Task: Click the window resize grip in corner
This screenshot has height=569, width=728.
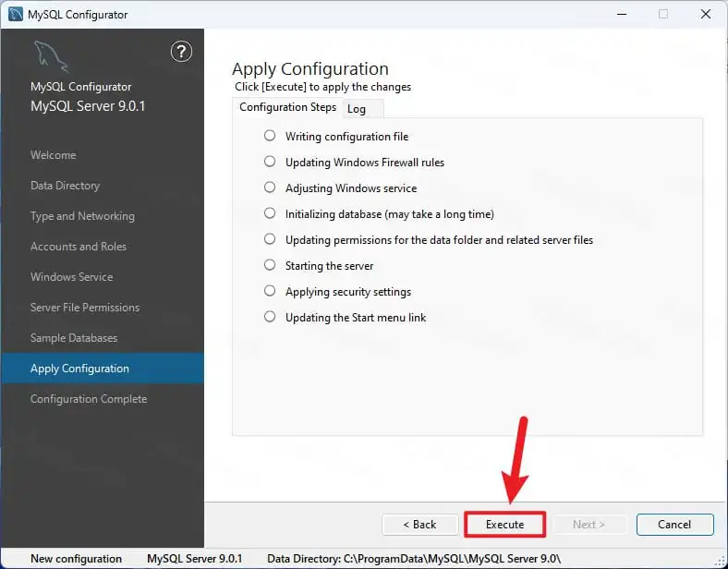Action: point(720,561)
